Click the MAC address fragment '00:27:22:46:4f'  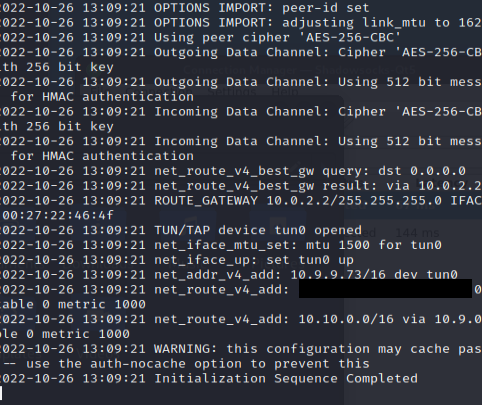coord(57,215)
